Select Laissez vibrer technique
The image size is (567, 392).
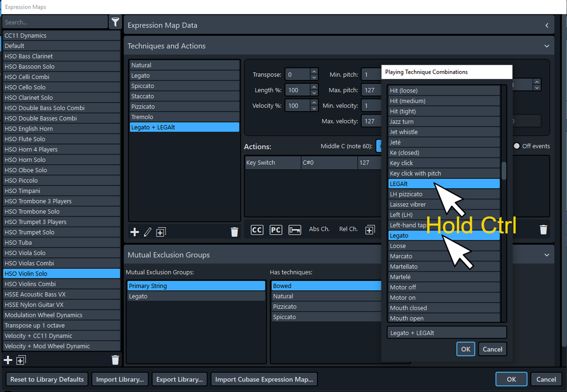444,204
